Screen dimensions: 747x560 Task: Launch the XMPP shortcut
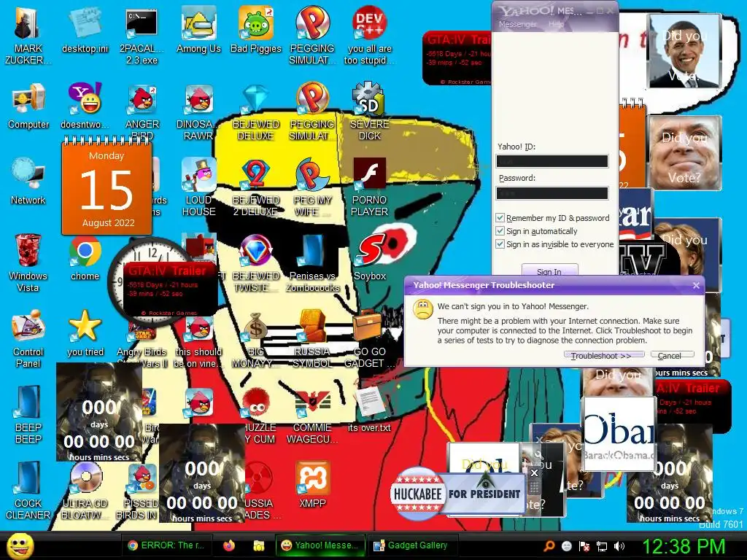coord(312,484)
